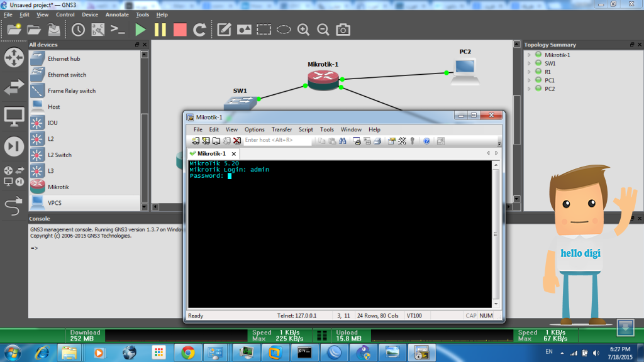
Task: Expand R1 in Topology Summary
Action: [529, 72]
